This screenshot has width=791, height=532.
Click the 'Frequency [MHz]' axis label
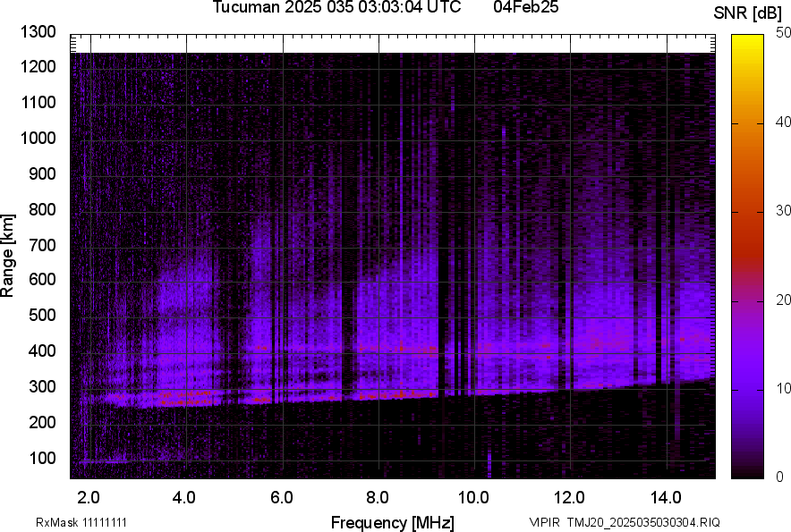393,522
